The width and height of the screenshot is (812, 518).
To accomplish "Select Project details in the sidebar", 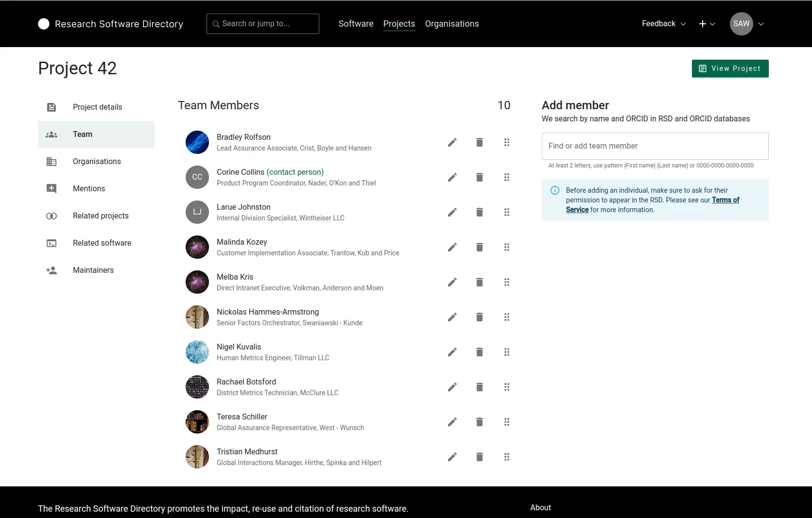I will point(97,107).
